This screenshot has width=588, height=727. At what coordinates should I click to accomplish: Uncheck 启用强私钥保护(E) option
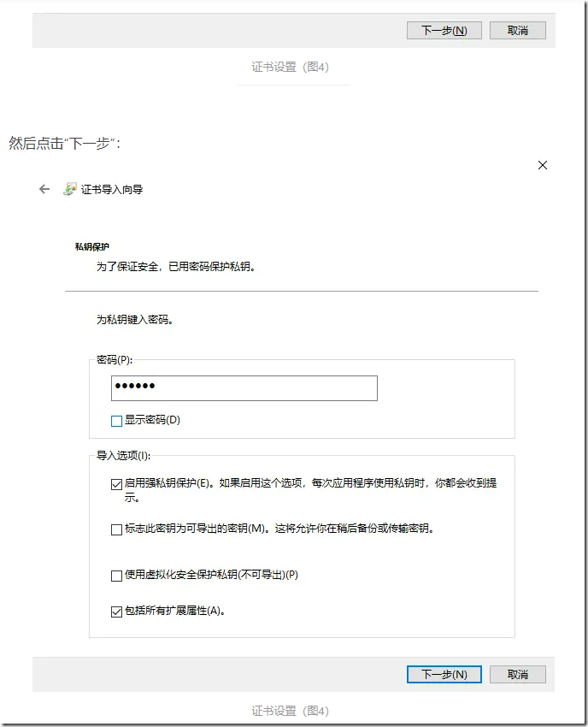117,484
